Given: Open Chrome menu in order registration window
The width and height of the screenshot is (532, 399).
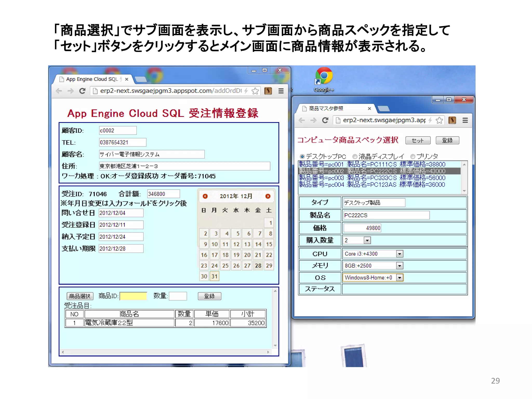Looking at the screenshot, I should 281,91.
